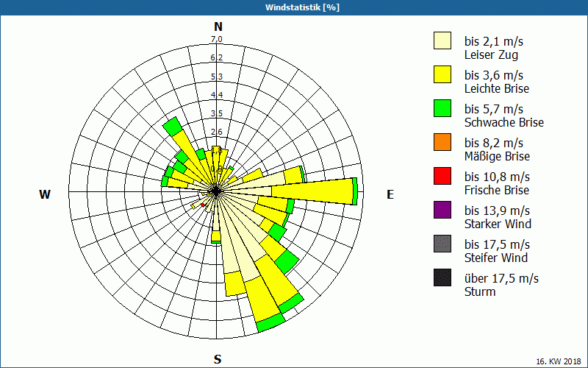588x368 pixels.
Task: Click the 2,6 scale value
Action: click(x=216, y=132)
